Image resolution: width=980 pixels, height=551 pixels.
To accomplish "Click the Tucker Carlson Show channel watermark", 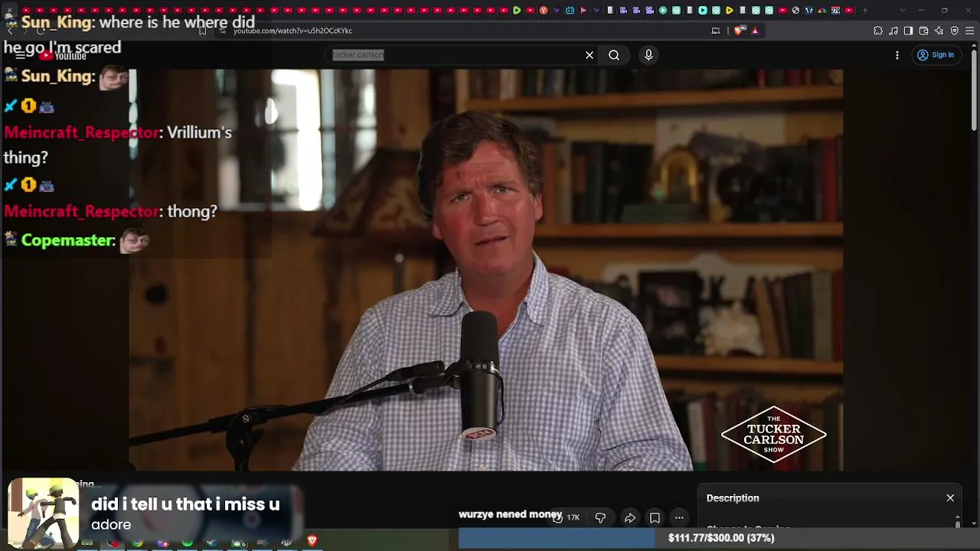I will pyautogui.click(x=774, y=435).
